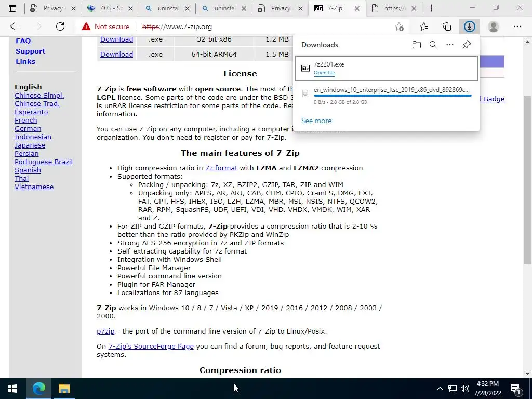Switch to the second uninstall search tab

(224, 8)
